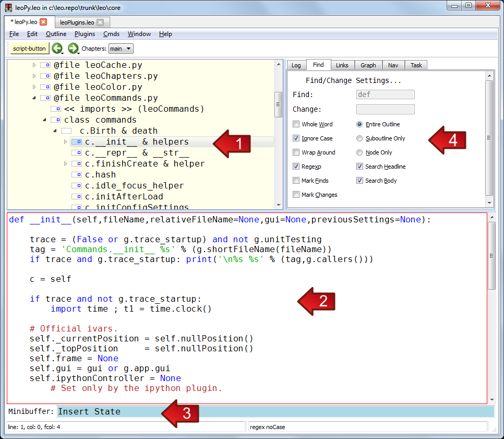Click the outline pane vertical scrollbar thumb
Viewport: 504px width, 439px height.
279,104
